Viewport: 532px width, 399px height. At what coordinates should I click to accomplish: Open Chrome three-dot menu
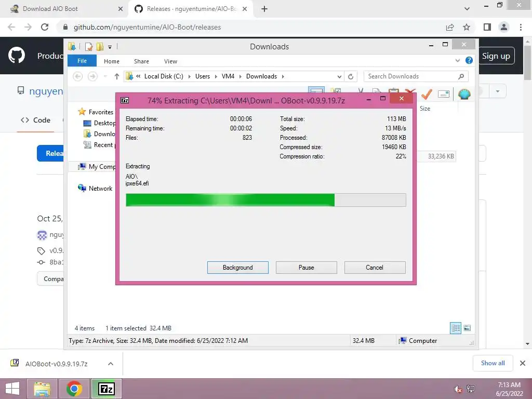(521, 27)
